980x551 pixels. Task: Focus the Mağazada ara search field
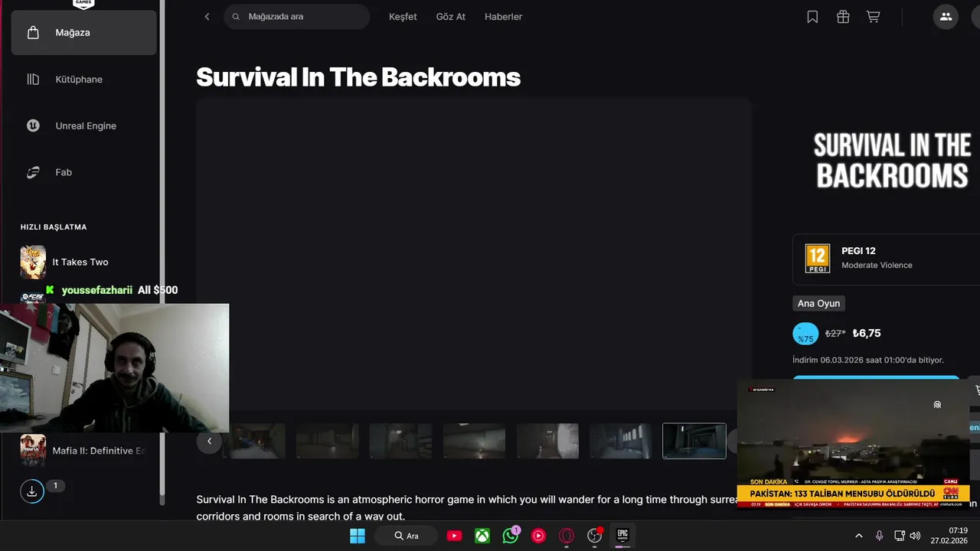[x=296, y=17]
